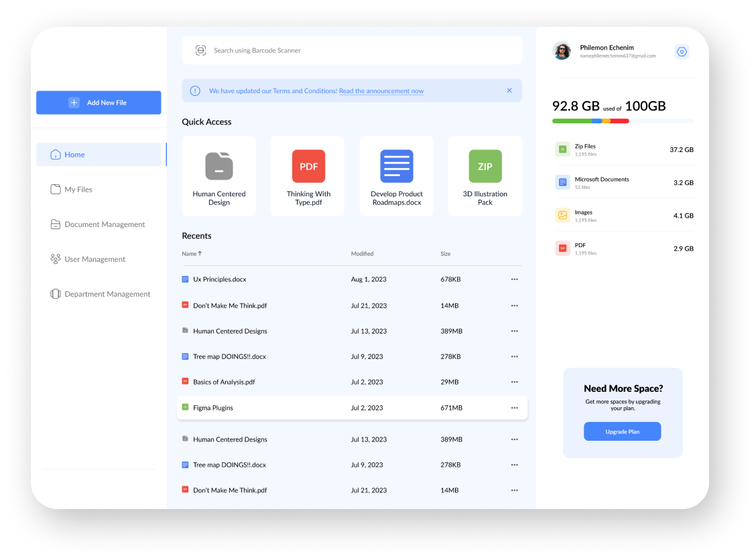Click the barcode scanner icon in search bar

click(x=200, y=50)
